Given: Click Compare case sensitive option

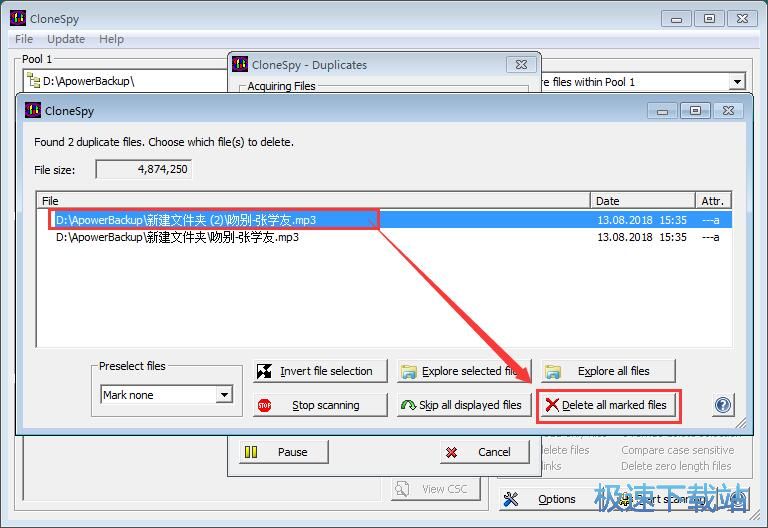Looking at the screenshot, I should coord(677,450).
